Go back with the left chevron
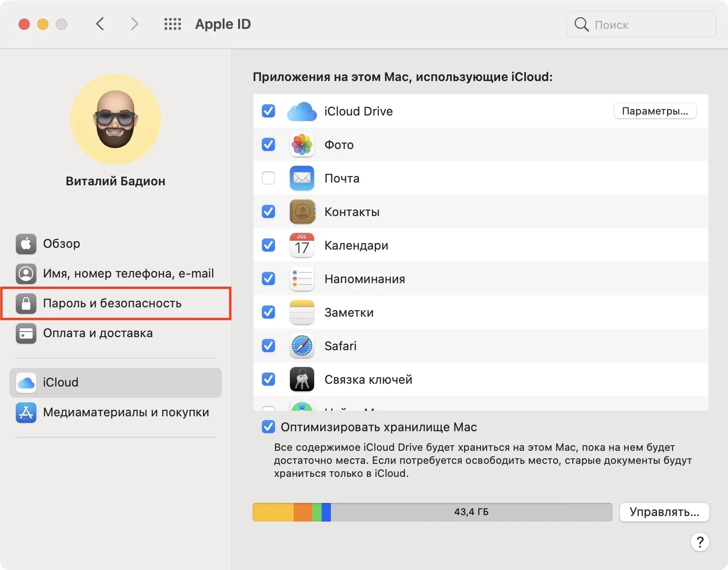Screen dimensions: 728x570 pos(100,24)
